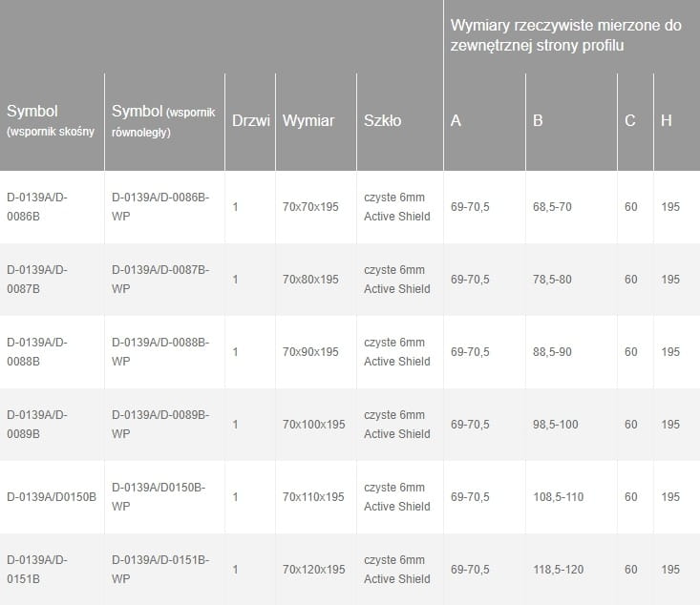Select the 'B' dimension column header

539,121
